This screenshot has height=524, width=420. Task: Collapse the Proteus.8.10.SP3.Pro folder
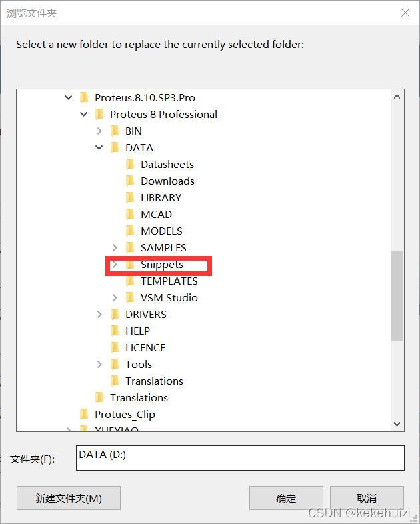coord(69,97)
